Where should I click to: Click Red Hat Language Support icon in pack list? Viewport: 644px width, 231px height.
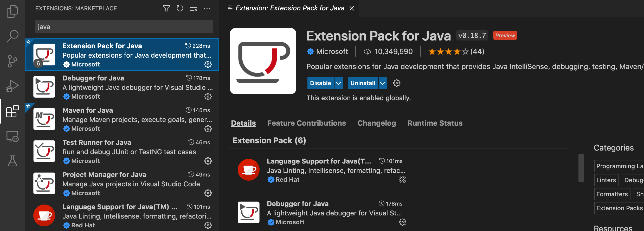tap(249, 170)
